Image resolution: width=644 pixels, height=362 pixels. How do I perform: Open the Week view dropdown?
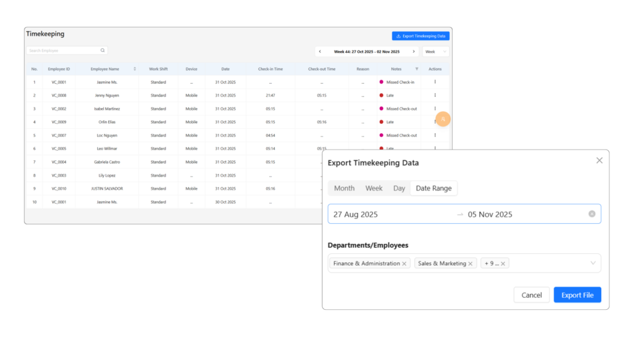tap(435, 52)
